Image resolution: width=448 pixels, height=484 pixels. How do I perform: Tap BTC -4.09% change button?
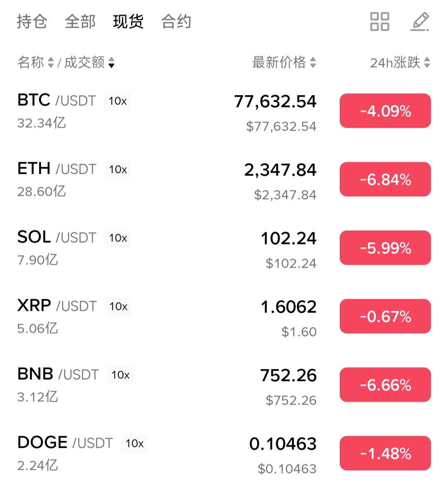(x=385, y=111)
